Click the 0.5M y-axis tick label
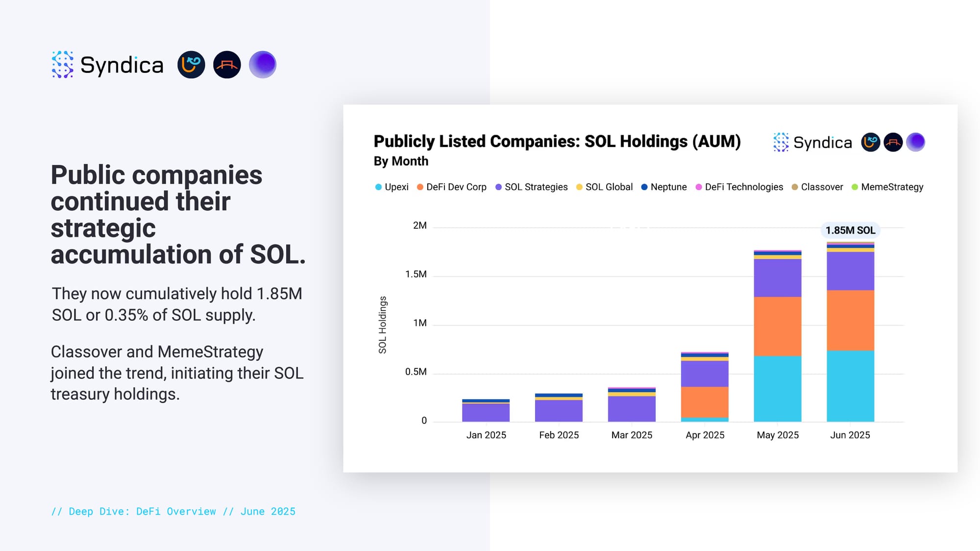The width and height of the screenshot is (980, 551). (416, 372)
